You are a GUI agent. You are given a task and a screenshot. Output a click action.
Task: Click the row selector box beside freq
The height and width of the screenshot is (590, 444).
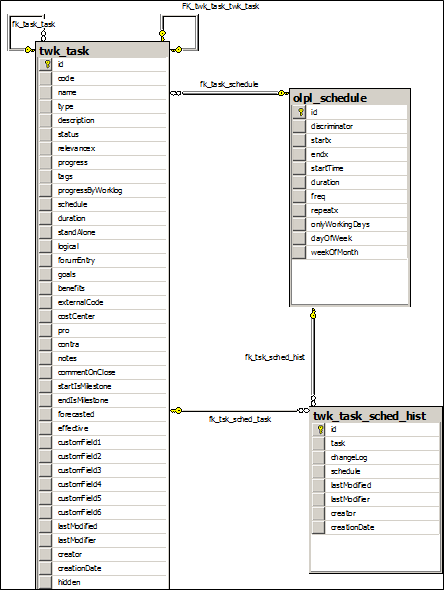[299, 196]
